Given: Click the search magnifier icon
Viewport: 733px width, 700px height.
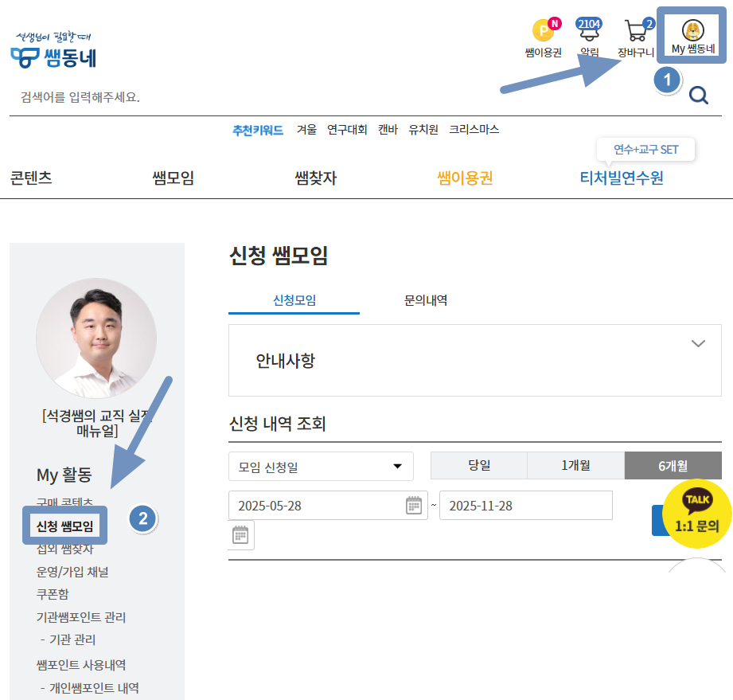Looking at the screenshot, I should tap(698, 96).
